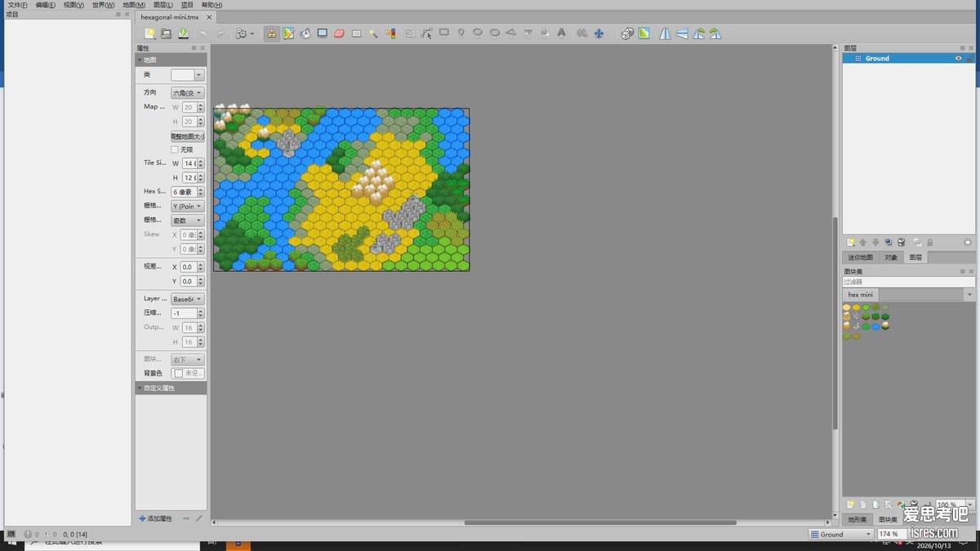Image resolution: width=980 pixels, height=551 pixels.
Task: Select the Stamp Brush tool
Action: [x=271, y=33]
